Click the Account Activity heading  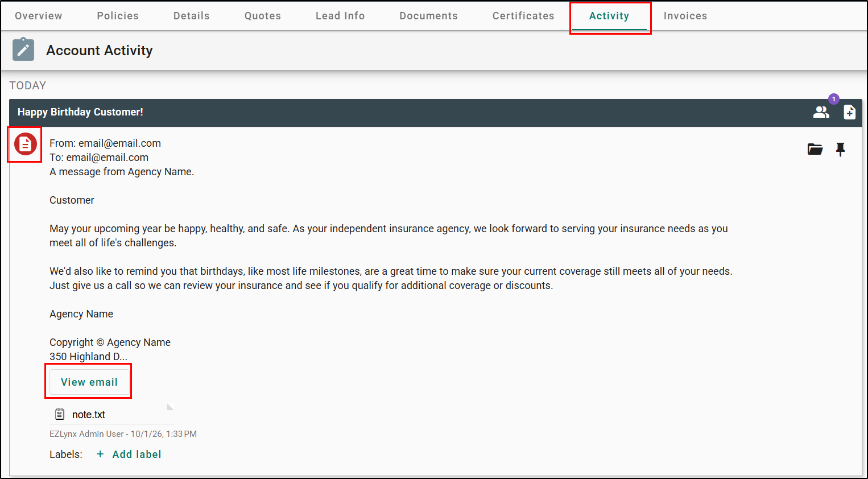(100, 51)
